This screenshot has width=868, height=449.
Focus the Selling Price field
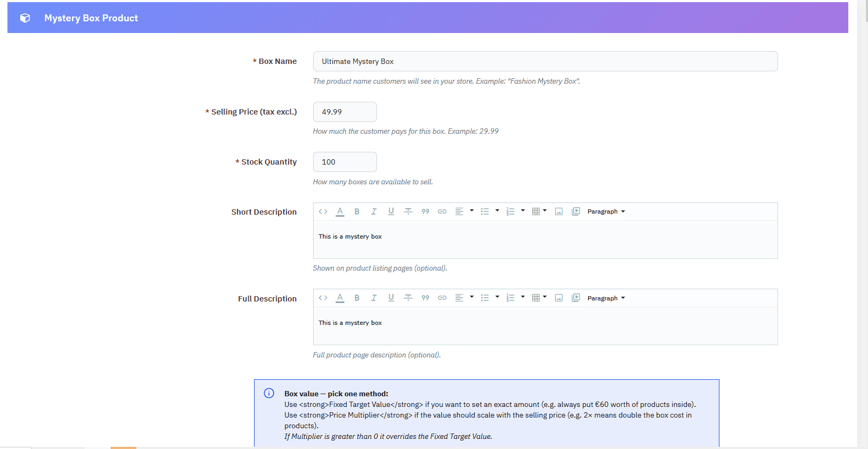coord(345,112)
